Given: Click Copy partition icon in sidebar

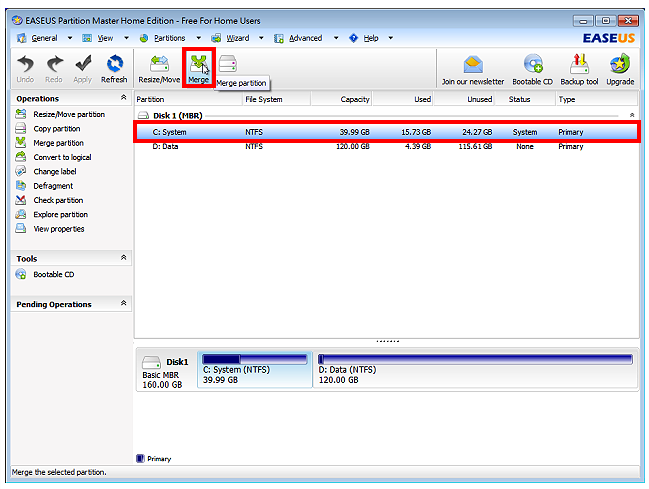Looking at the screenshot, I should (x=21, y=128).
